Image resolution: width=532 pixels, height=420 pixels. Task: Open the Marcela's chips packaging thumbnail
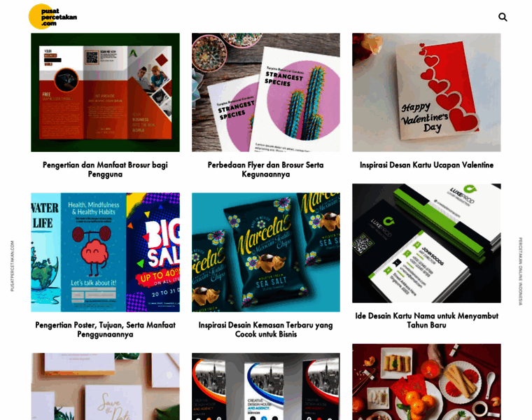point(266,253)
